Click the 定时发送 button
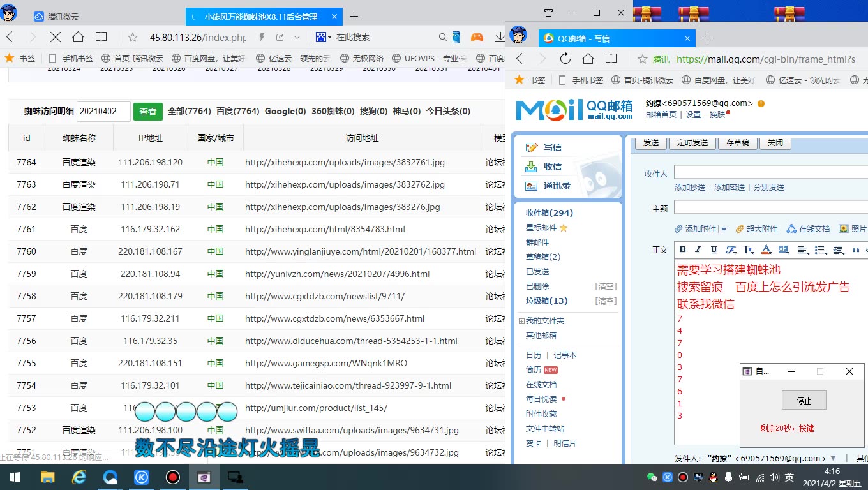The image size is (868, 490). pyautogui.click(x=693, y=143)
